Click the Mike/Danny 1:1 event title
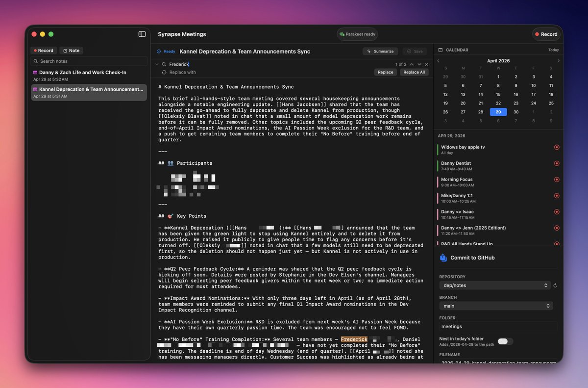The height and width of the screenshot is (388, 588). tap(458, 196)
